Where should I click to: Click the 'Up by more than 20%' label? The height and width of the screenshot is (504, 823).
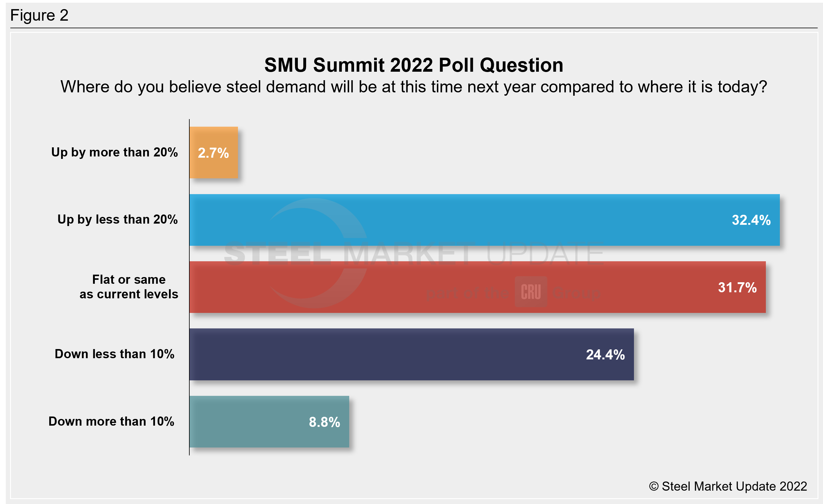[114, 152]
